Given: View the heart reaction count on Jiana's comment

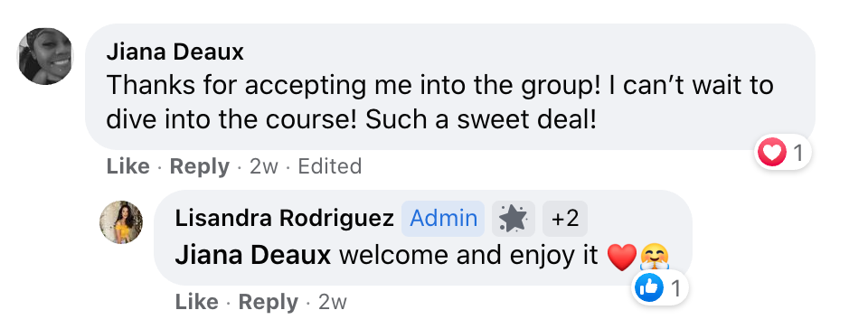Looking at the screenshot, I should coord(797,153).
